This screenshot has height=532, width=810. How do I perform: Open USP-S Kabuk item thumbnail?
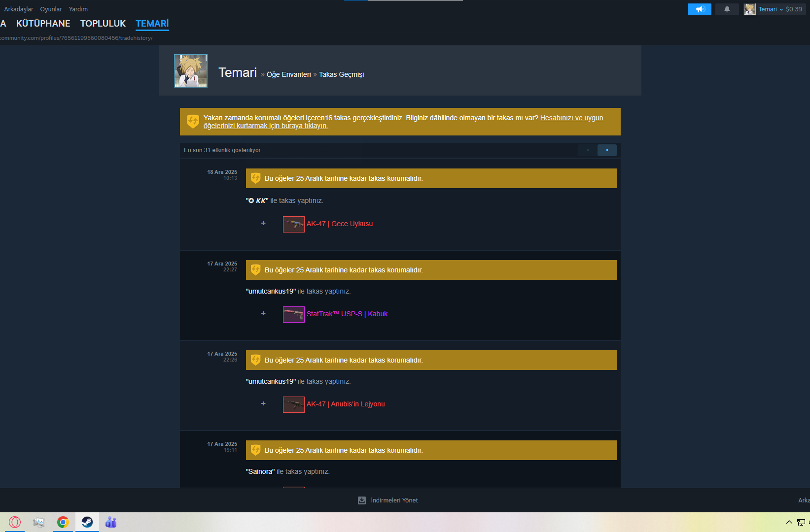coord(294,314)
